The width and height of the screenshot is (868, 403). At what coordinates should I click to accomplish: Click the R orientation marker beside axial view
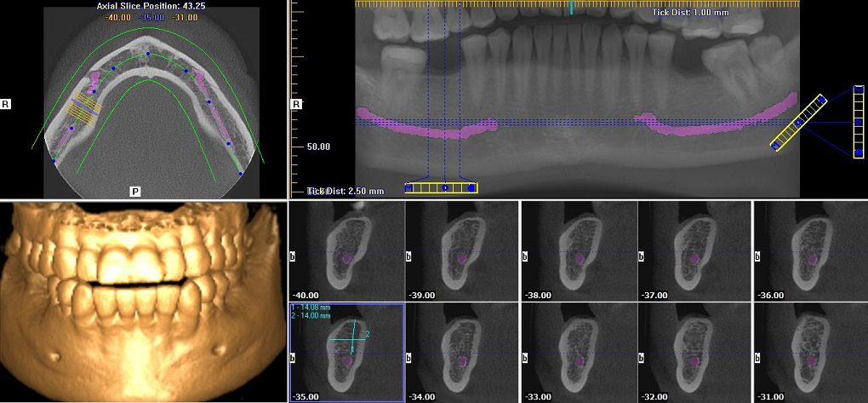pyautogui.click(x=6, y=104)
